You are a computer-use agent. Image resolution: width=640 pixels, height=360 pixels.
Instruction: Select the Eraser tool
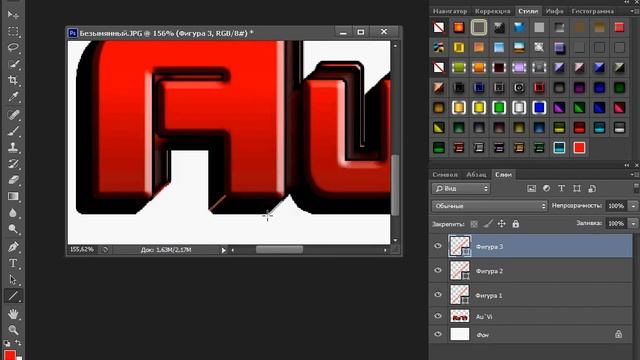click(13, 180)
